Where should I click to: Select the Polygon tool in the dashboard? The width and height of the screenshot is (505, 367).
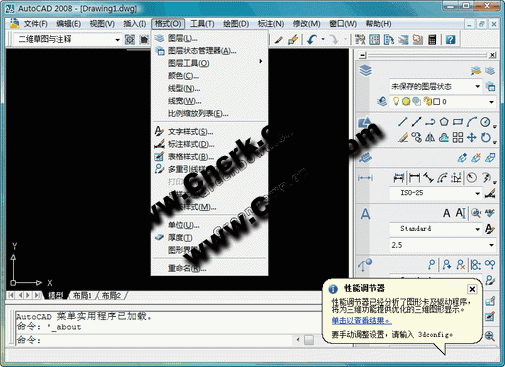pos(444,122)
